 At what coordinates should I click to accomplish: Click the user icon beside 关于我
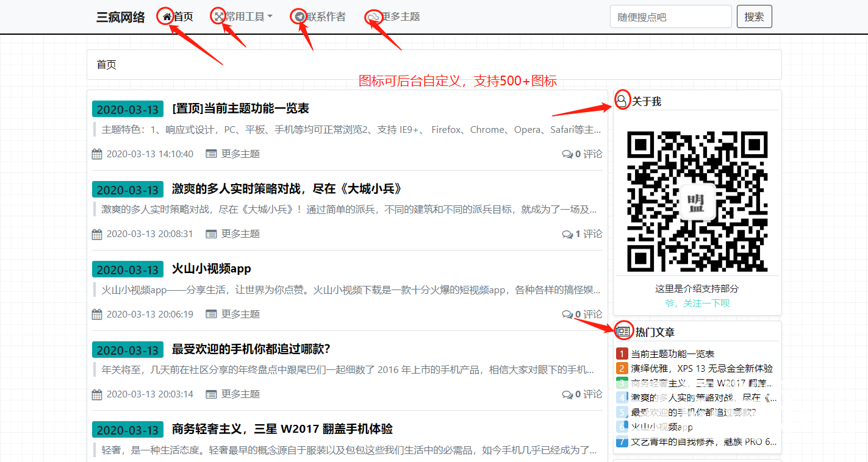point(622,101)
